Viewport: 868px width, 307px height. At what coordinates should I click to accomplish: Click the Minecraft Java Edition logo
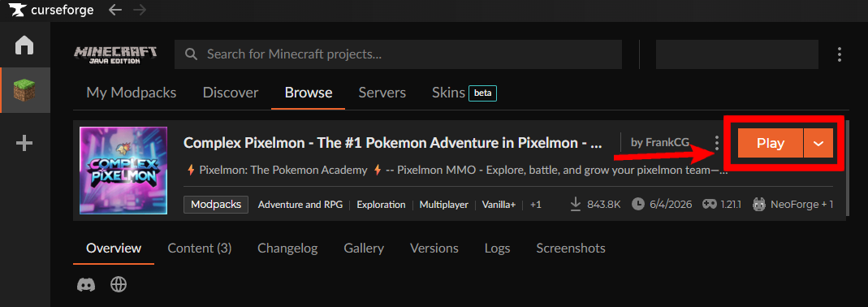115,54
